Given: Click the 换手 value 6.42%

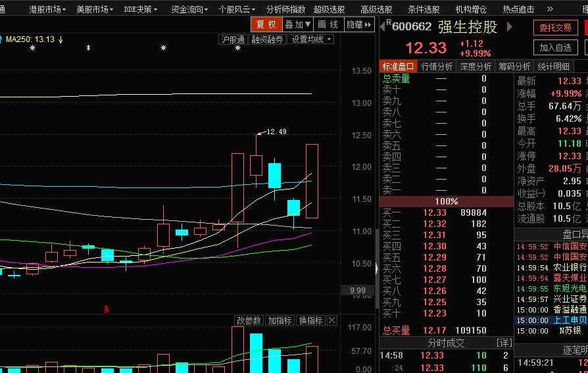Looking at the screenshot, I should [568, 118].
